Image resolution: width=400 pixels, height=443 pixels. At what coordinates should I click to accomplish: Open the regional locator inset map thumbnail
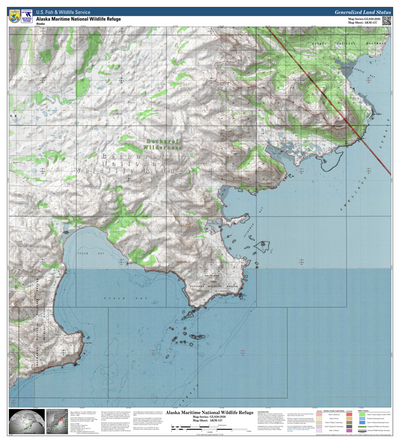tap(57, 421)
